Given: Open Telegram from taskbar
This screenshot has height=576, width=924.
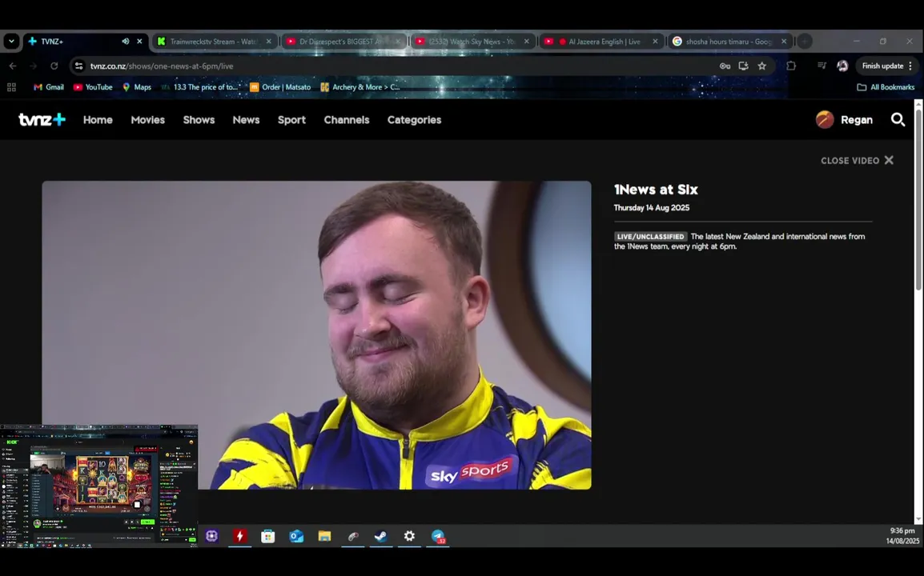Looking at the screenshot, I should pos(438,536).
